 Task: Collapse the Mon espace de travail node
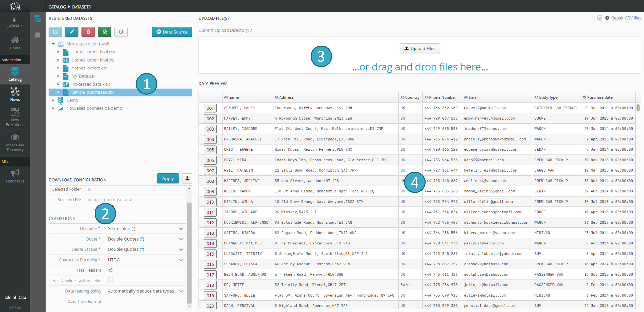coord(53,44)
